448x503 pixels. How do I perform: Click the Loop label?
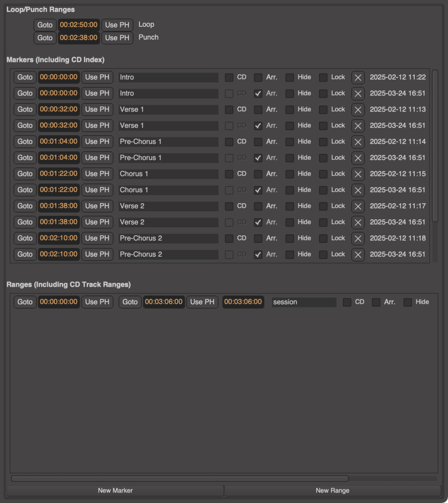[146, 25]
